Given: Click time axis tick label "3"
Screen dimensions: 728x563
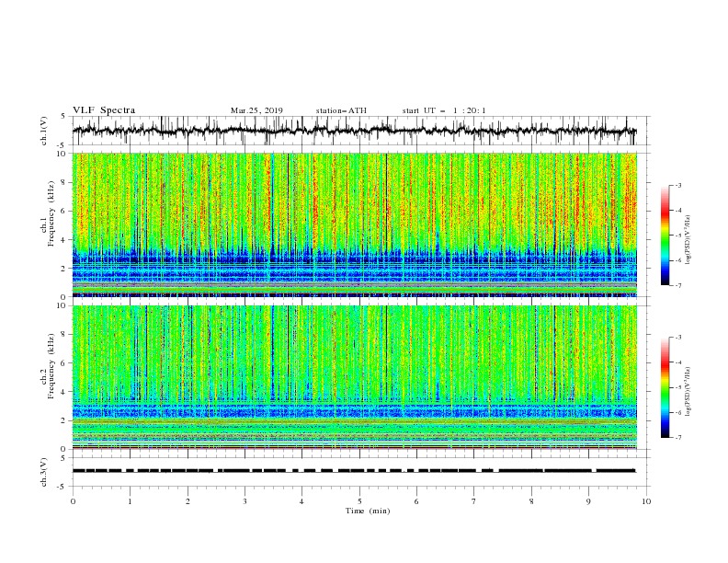Looking at the screenshot, I should [245, 501].
